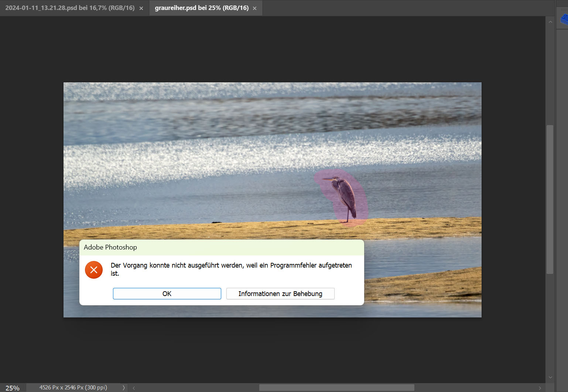
Task: Click OK to dismiss the error dialog
Action: coord(167,293)
